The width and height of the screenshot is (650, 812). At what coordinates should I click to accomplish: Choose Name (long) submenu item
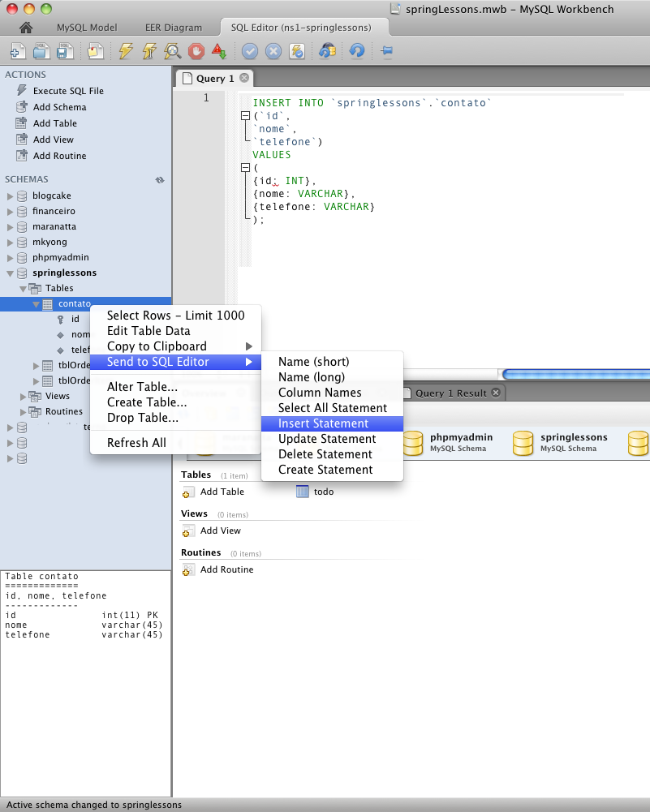coord(332,377)
